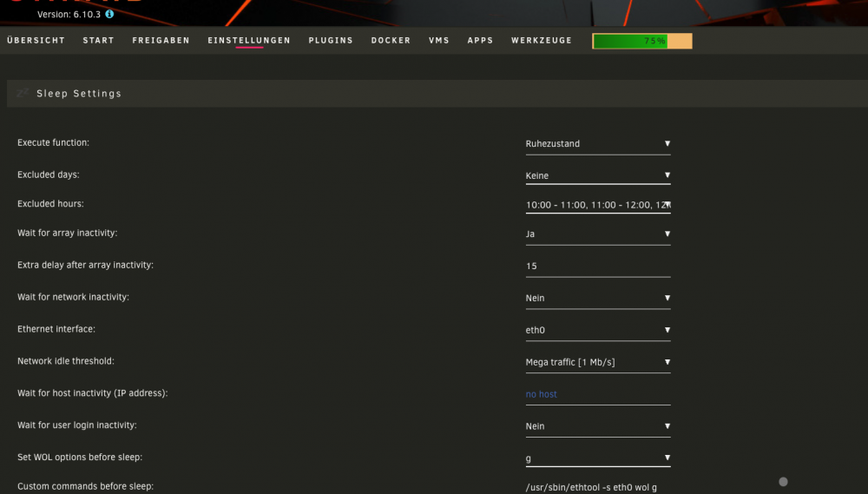Open the Excluded hours dropdown
Image resolution: width=868 pixels, height=494 pixels.
[598, 205]
